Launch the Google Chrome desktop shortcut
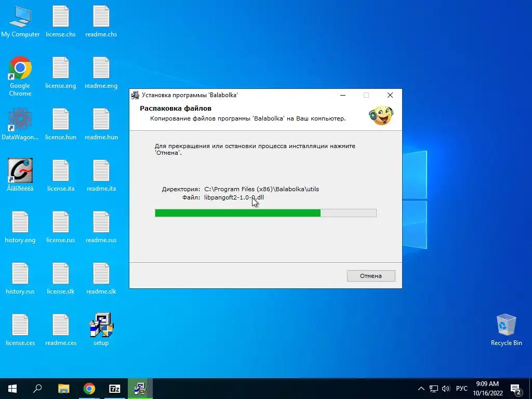This screenshot has height=399, width=532. tap(20, 76)
